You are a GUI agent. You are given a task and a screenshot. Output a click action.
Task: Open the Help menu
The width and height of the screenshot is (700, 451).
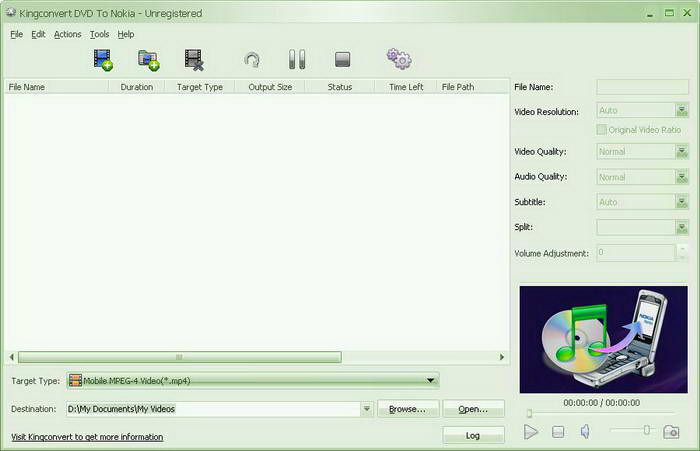tap(126, 34)
